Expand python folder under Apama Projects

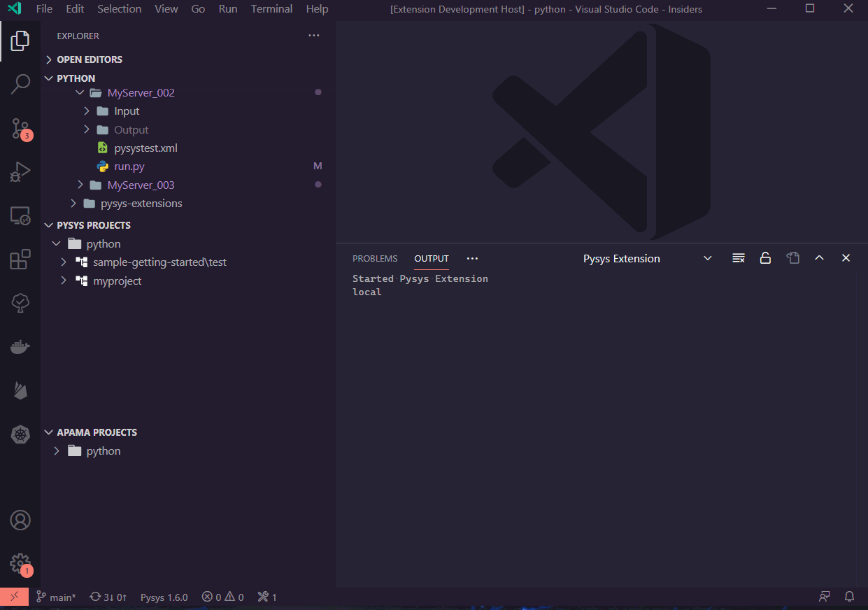(57, 451)
